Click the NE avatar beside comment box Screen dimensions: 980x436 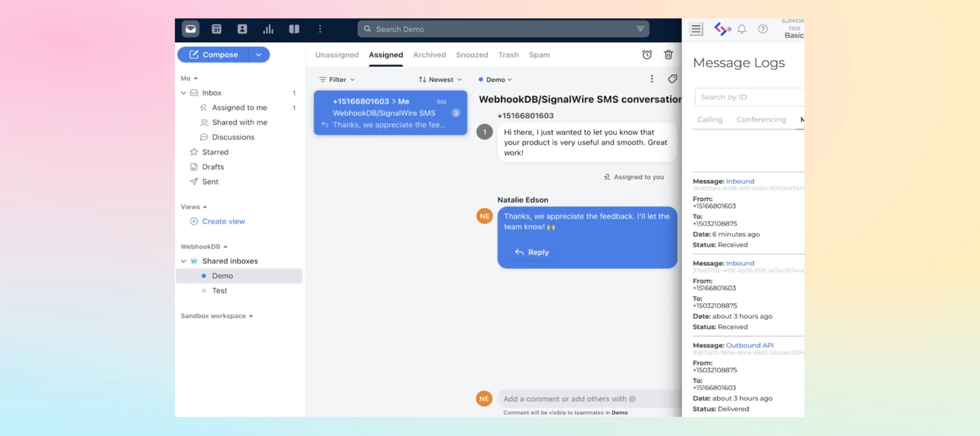click(x=485, y=399)
